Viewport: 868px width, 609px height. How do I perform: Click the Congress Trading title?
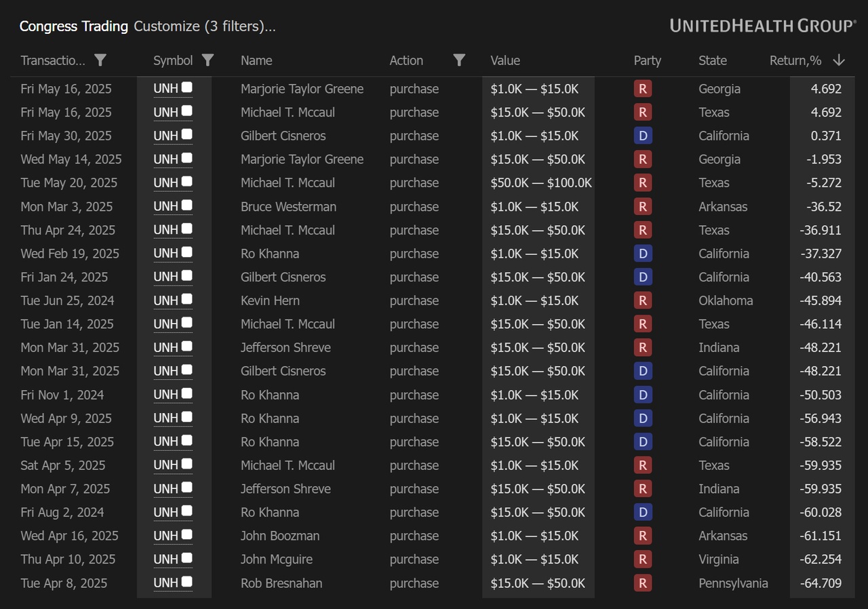[x=74, y=26]
